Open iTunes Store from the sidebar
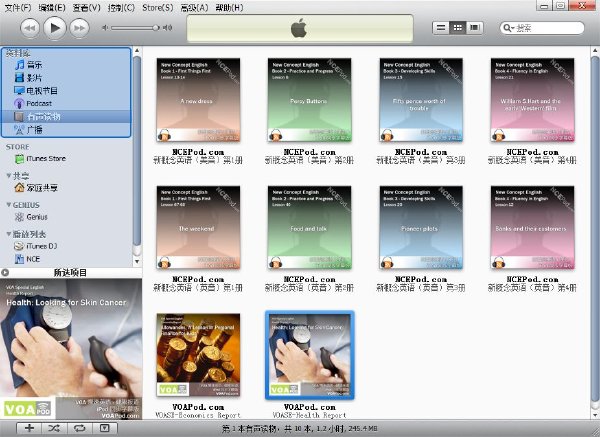Screen dimensions: 600x437 (x=40, y=158)
